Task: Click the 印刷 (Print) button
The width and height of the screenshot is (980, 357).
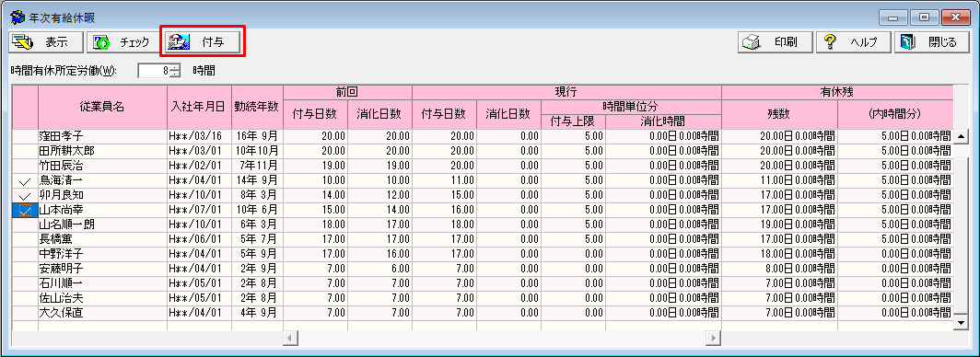Action: coord(776,42)
